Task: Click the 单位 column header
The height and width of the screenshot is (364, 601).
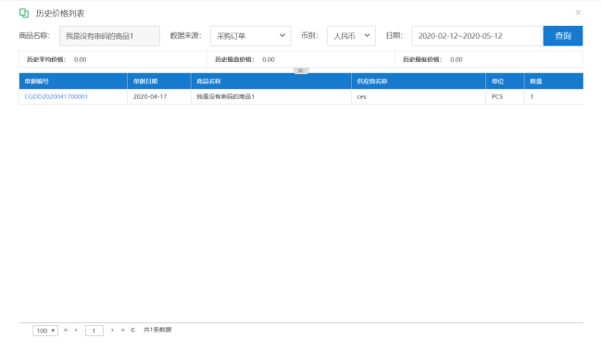Action: pos(506,82)
